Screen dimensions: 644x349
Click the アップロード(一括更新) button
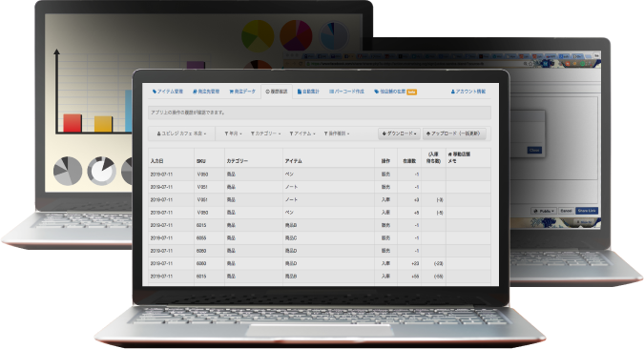[454, 133]
